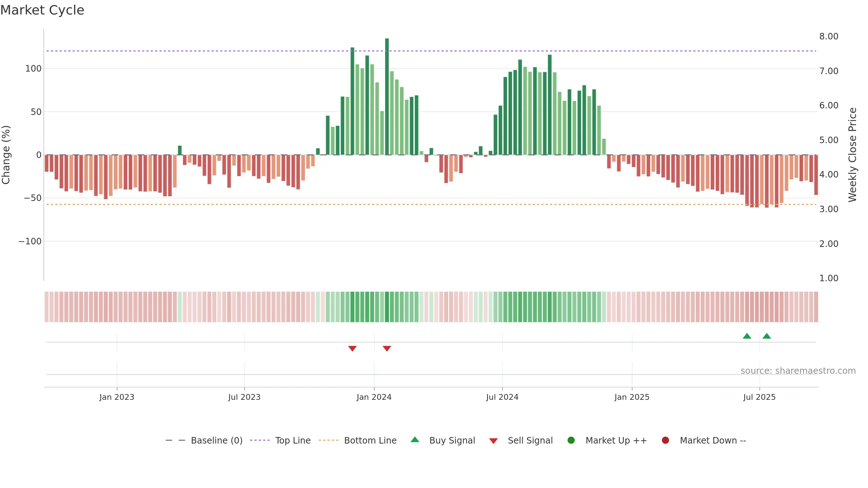This screenshot has width=868, height=488.
Task: Click the Jan 2023 axis tick label
Action: [x=117, y=397]
